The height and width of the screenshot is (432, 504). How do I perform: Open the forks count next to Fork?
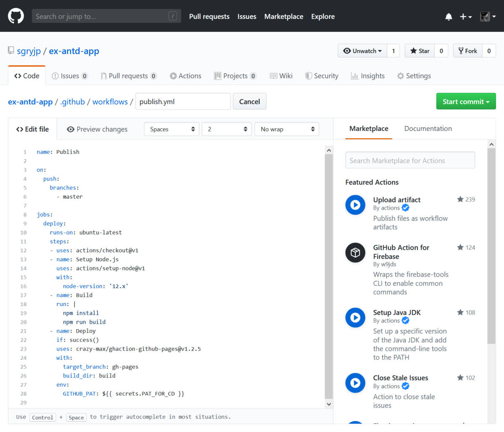(489, 51)
